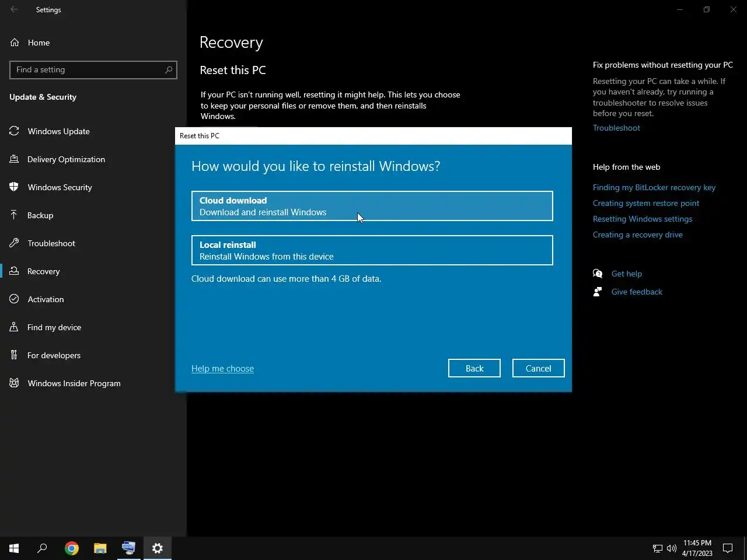Click the Delivery Optimization icon
The image size is (747, 560).
14,159
